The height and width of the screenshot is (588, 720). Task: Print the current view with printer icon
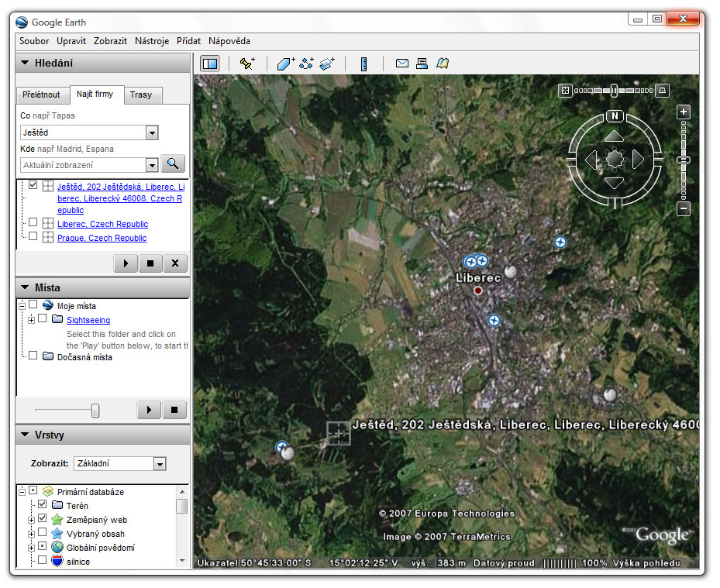point(422,64)
